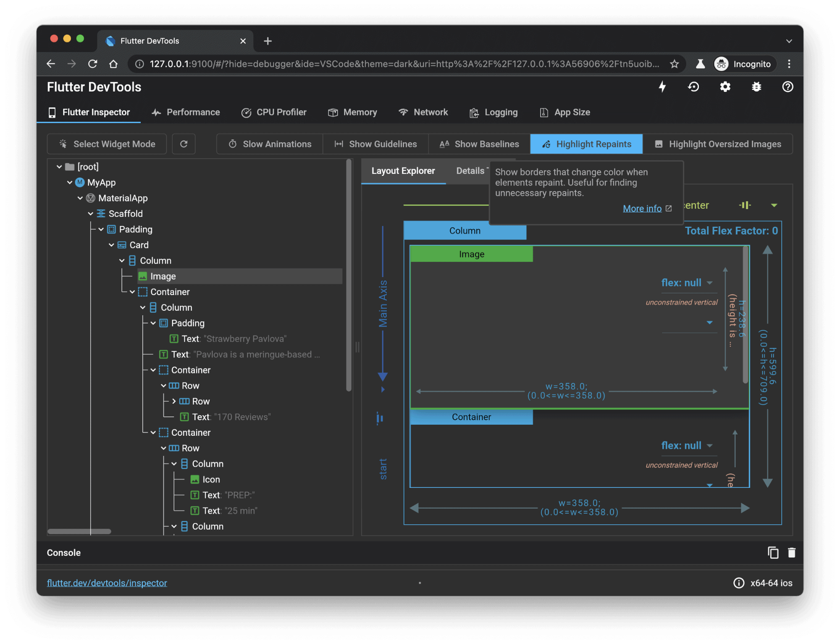Click the refresh tree button
Image resolution: width=840 pixels, height=644 pixels.
(184, 144)
